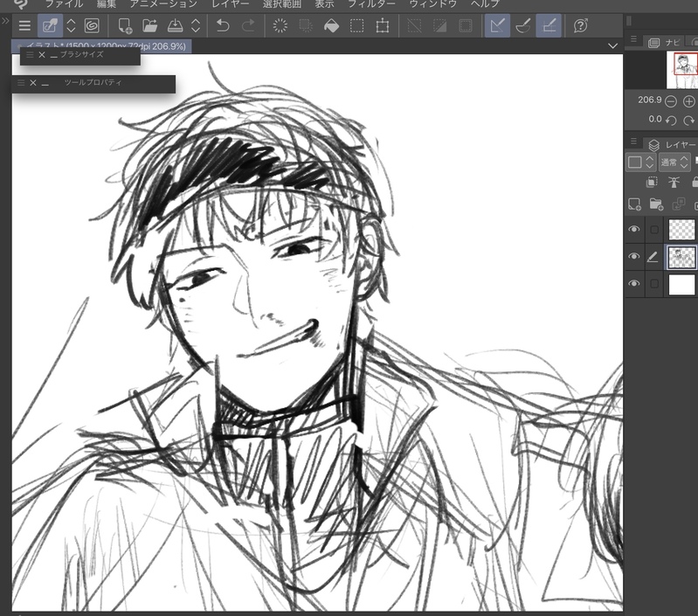Image resolution: width=698 pixels, height=616 pixels.
Task: Toggle Snap to Ruler
Action: [497, 26]
